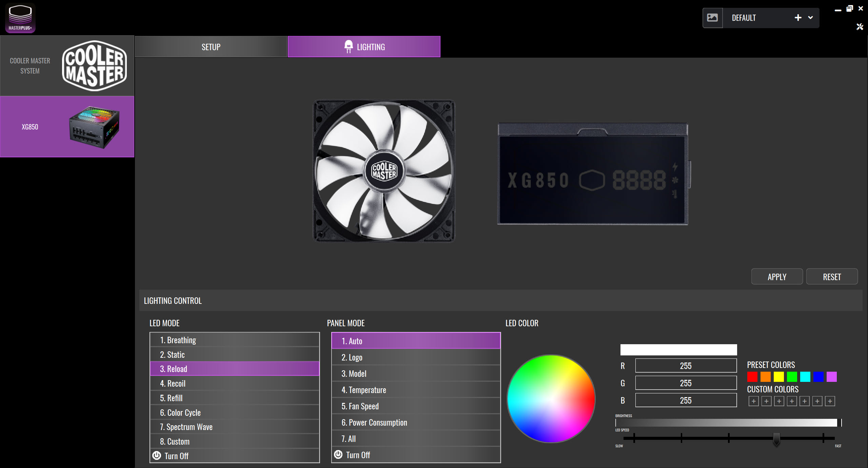Add the last custom color slot

pyautogui.click(x=830, y=401)
